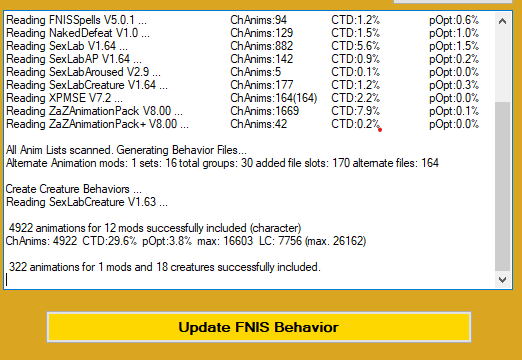Click the 'ChAnims:129' value
The image size is (522, 360).
coord(262,33)
